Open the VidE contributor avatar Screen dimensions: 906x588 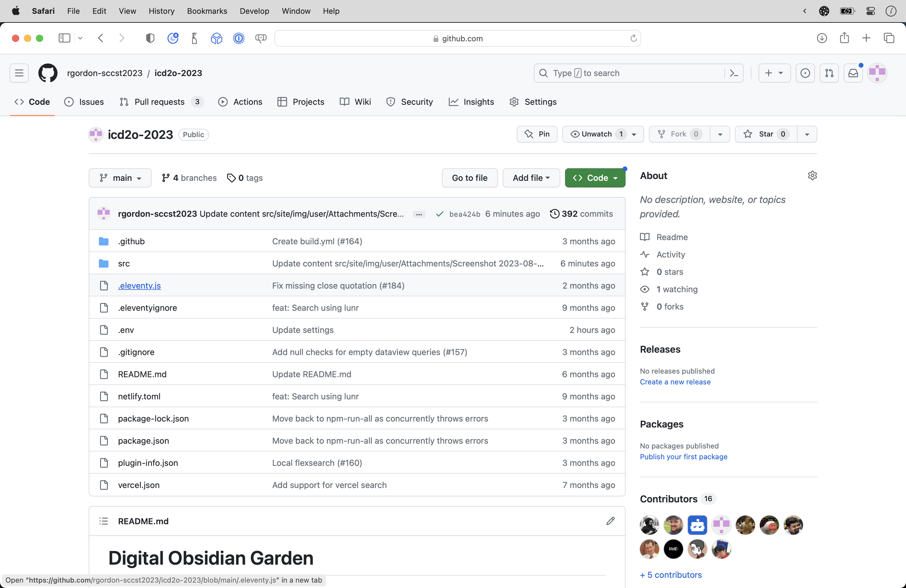674,549
